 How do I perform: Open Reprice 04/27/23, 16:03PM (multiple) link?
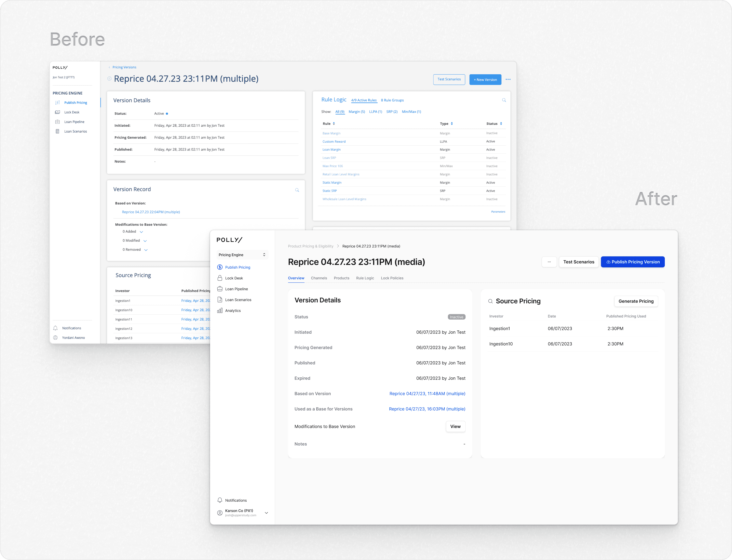pyautogui.click(x=427, y=409)
